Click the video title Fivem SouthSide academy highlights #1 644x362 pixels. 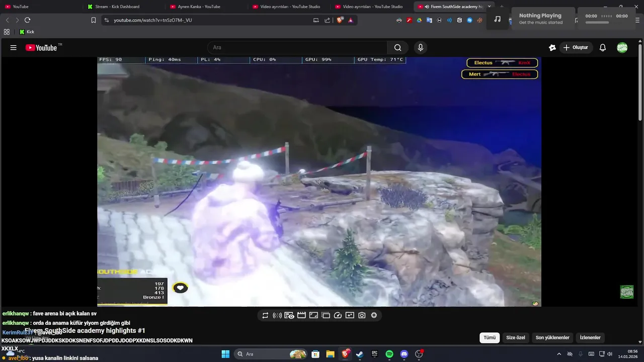click(85, 330)
